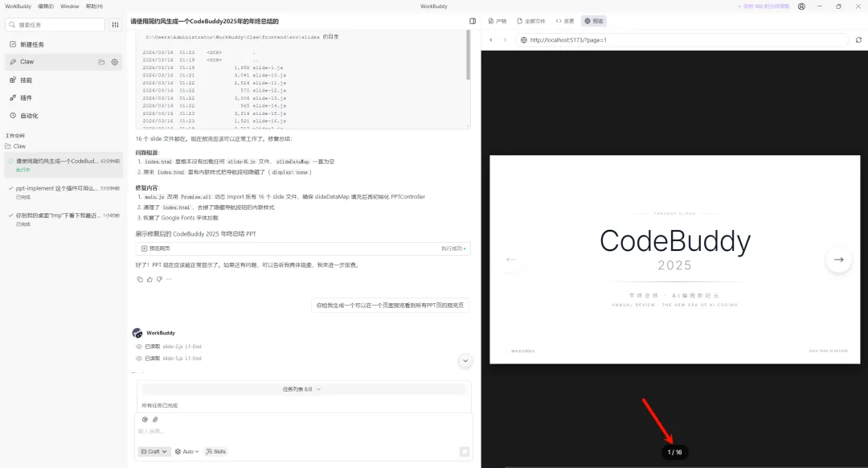This screenshot has width=868, height=468.
Task: Go to previous slide arrow
Action: pos(511,259)
